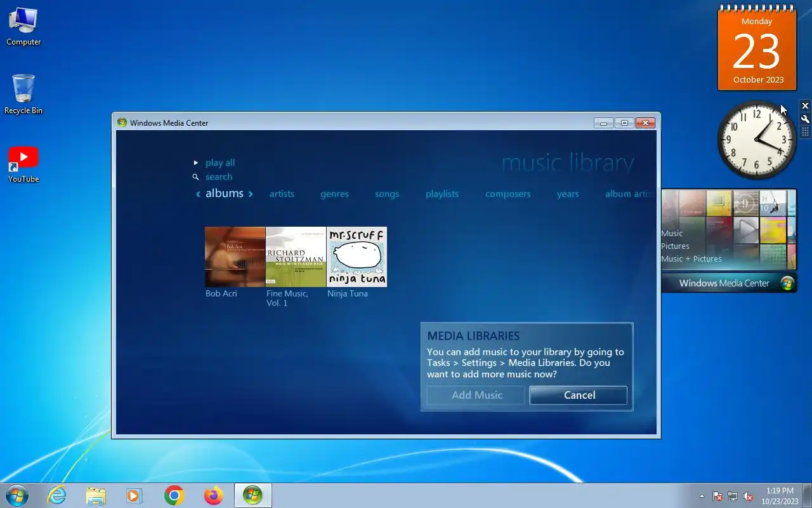The image size is (812, 508).
Task: Launch Firefox from taskbar
Action: pos(213,495)
